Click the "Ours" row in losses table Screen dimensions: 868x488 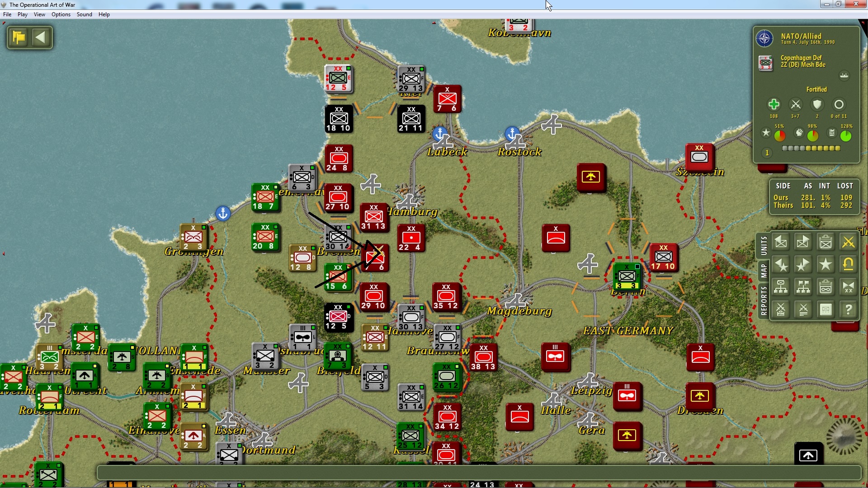point(813,197)
